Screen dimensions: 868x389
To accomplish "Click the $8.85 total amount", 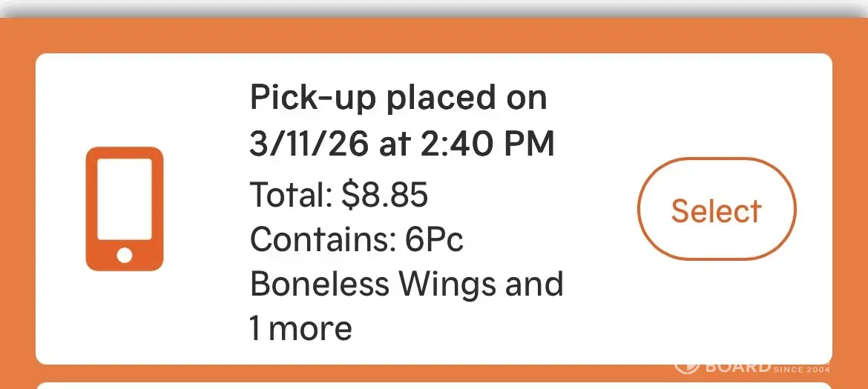I will pos(385,196).
